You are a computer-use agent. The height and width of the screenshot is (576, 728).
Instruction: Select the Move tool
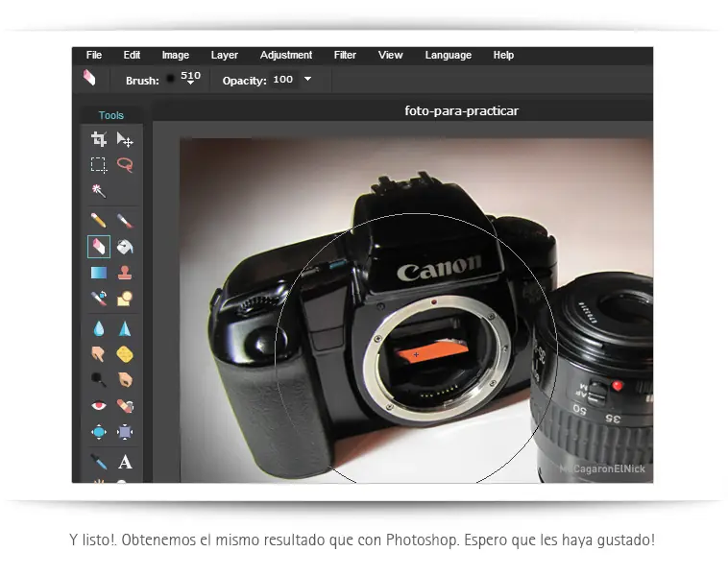point(125,139)
